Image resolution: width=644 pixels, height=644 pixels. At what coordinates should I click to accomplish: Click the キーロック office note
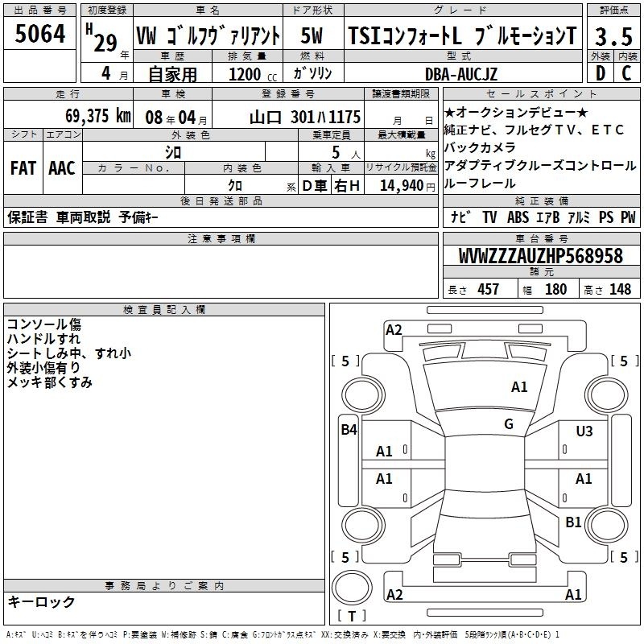[x=42, y=601]
